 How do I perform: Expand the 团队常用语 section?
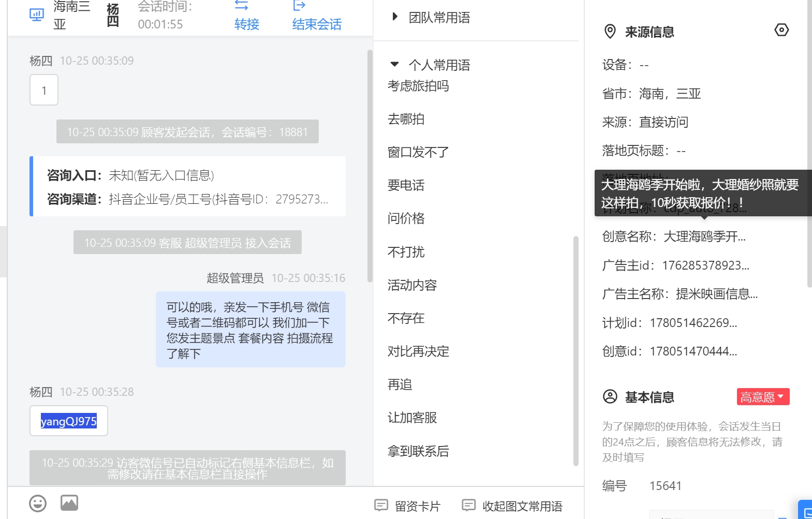pyautogui.click(x=431, y=18)
